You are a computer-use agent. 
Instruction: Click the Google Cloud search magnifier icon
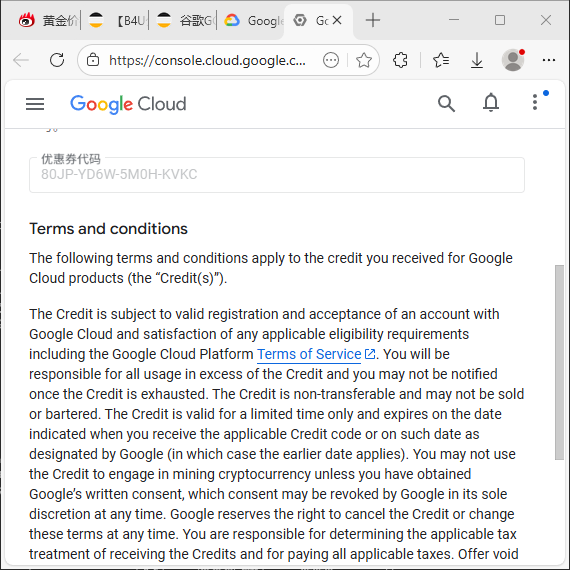(446, 104)
